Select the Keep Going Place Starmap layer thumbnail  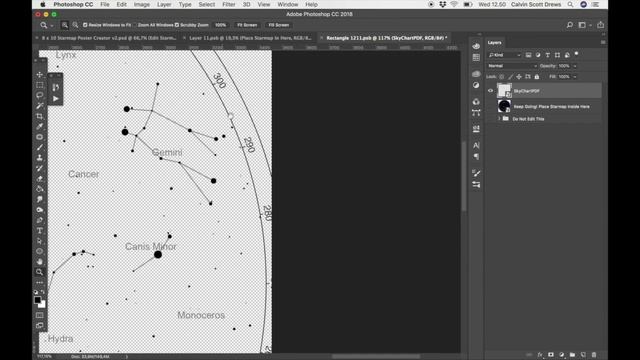(x=504, y=106)
